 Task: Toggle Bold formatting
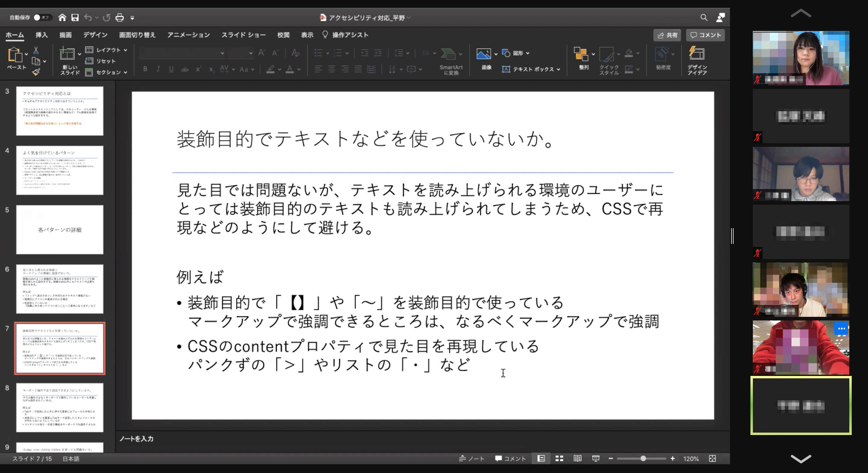[145, 69]
